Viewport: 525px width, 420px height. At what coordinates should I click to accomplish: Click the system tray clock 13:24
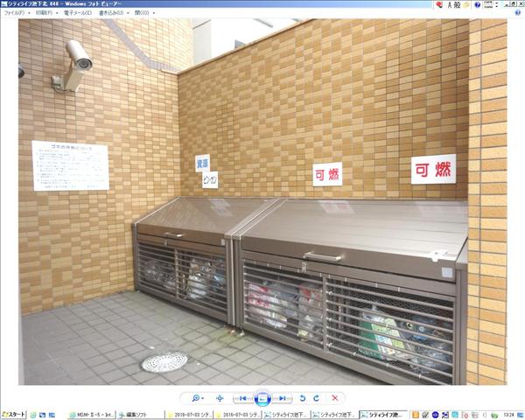(508, 415)
